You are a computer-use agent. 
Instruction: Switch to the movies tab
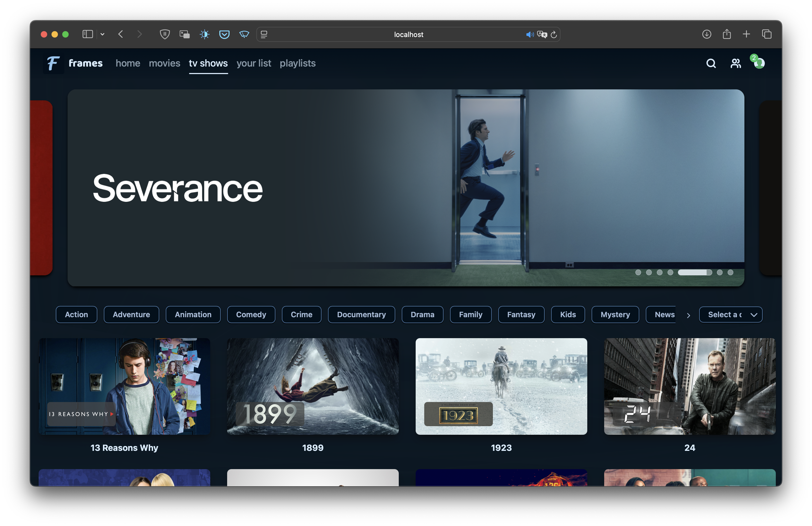(164, 64)
